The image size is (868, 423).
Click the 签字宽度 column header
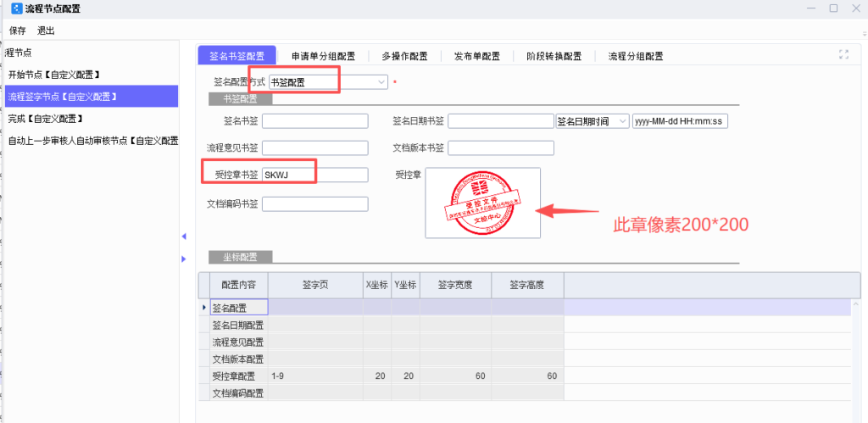[455, 286]
